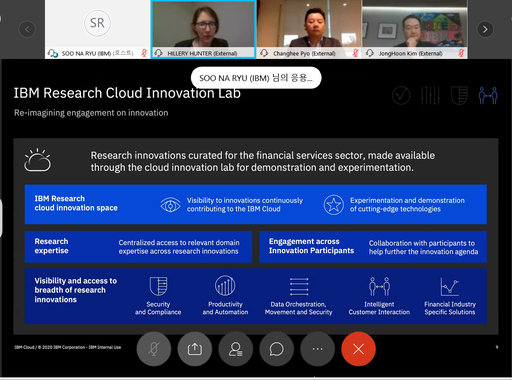Click 'Visibility and access to breadth' heading
The width and height of the screenshot is (512, 380).
pos(76,290)
